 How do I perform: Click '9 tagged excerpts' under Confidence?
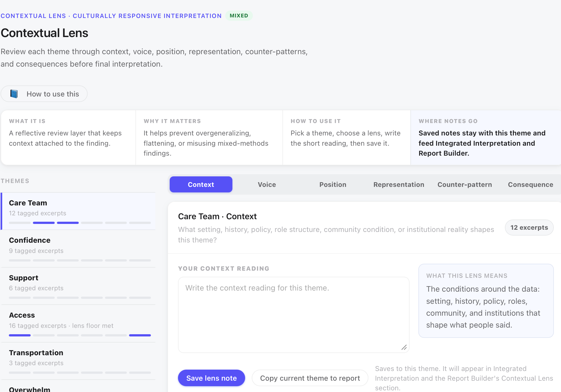(36, 251)
